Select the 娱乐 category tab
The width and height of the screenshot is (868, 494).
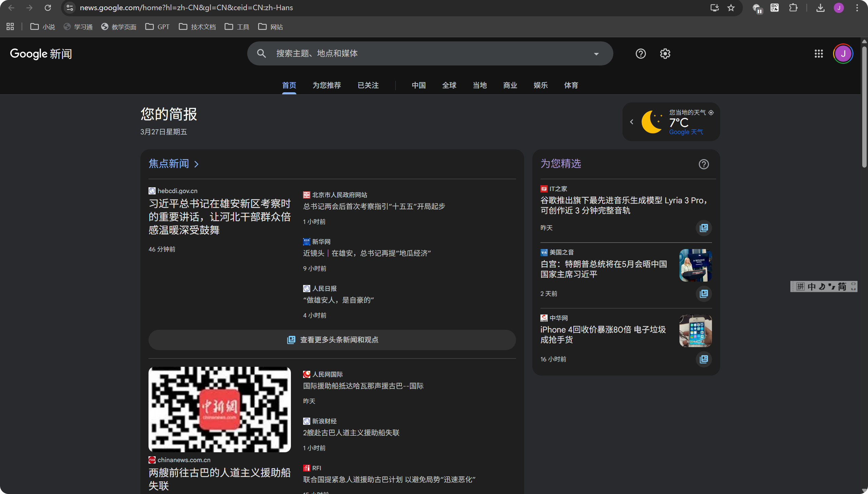(540, 85)
